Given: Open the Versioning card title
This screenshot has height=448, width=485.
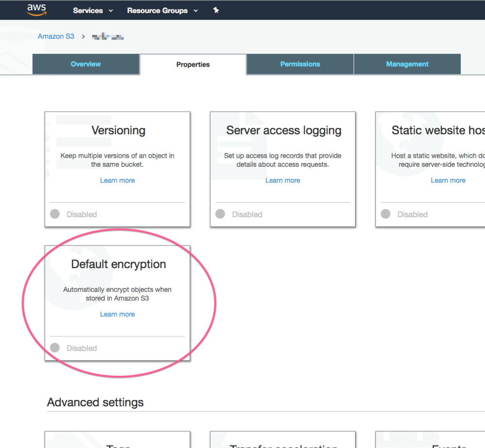Looking at the screenshot, I should pyautogui.click(x=118, y=130).
